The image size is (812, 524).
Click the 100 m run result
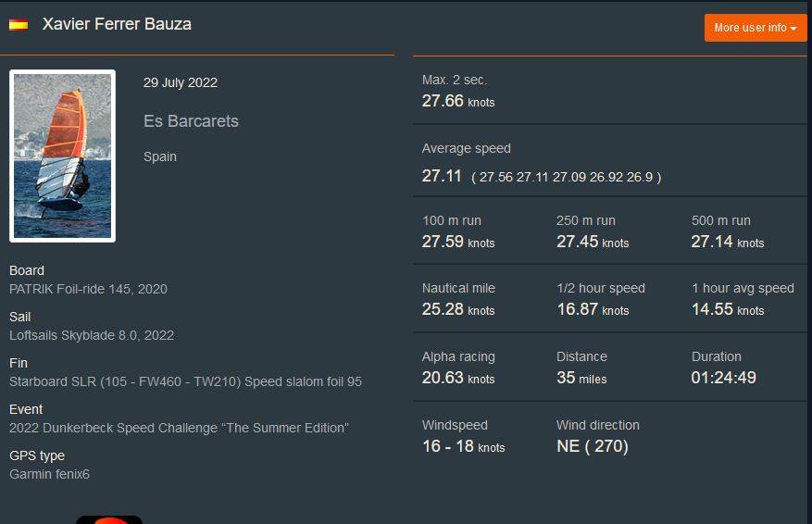point(443,242)
